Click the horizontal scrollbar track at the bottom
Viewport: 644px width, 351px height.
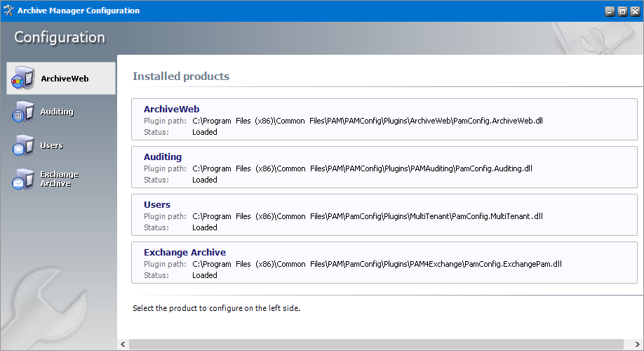[x=379, y=345]
